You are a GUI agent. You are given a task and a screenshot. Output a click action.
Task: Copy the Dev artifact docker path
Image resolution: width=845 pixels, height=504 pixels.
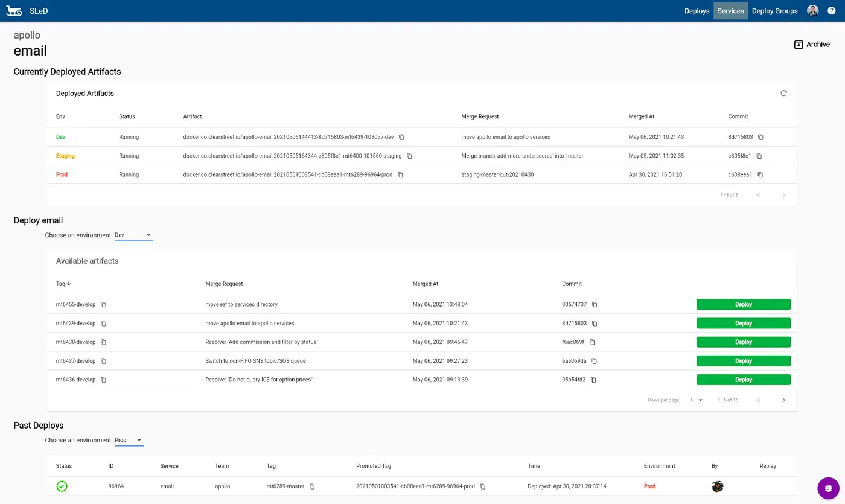[401, 137]
